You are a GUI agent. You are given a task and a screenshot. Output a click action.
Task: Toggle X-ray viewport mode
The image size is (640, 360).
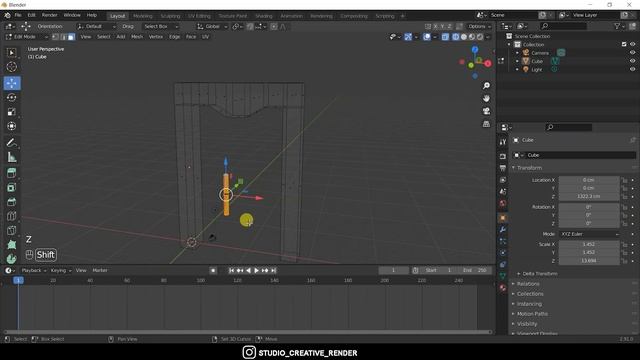(445, 37)
